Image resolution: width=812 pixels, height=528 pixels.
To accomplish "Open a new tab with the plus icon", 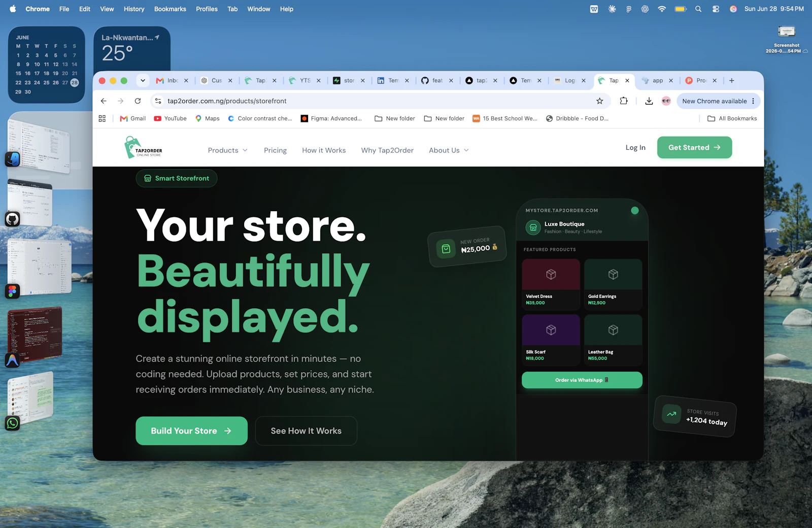I will 732,80.
